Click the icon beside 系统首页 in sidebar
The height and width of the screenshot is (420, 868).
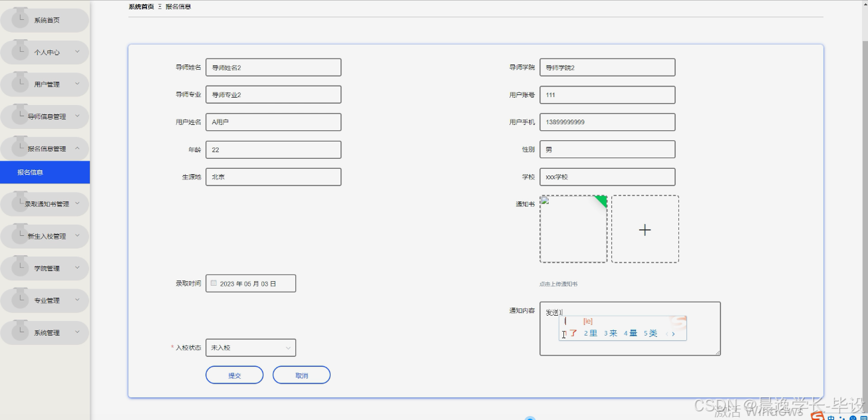(21, 18)
